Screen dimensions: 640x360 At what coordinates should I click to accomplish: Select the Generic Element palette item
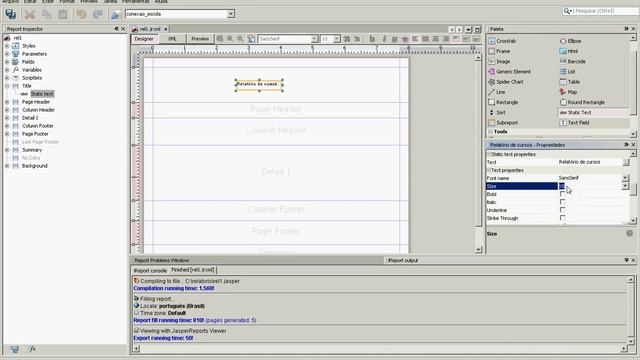click(x=510, y=71)
